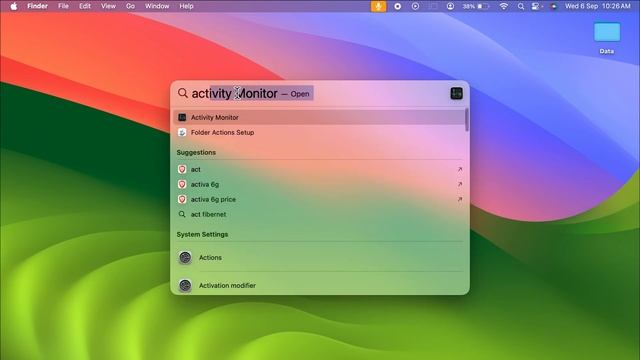Click the 'System Settings' section heading
This screenshot has height=360, width=640.
click(202, 234)
